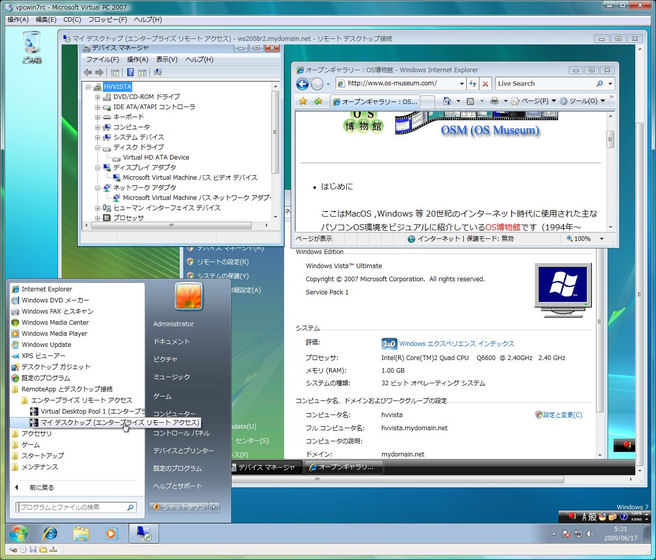
Task: Expand IDE ATA/ATAPI controllers node
Action: point(97,107)
